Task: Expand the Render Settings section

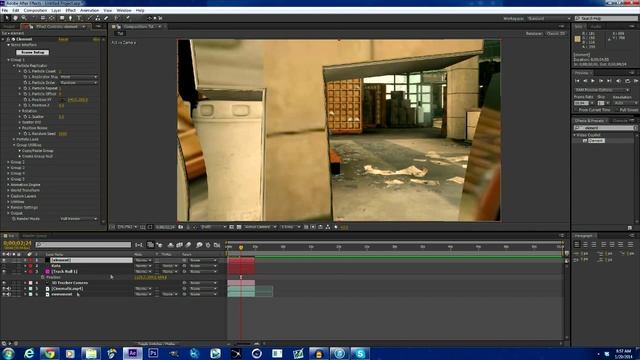Action: tap(8, 208)
